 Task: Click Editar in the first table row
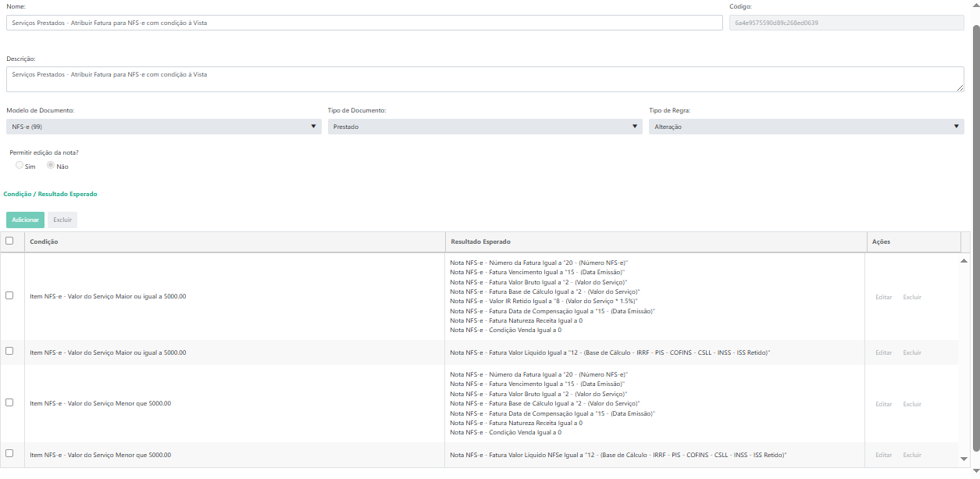884,297
